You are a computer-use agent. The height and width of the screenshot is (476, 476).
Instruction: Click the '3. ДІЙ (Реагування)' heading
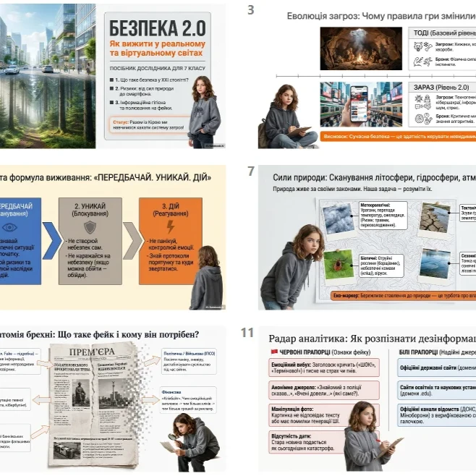pos(171,210)
